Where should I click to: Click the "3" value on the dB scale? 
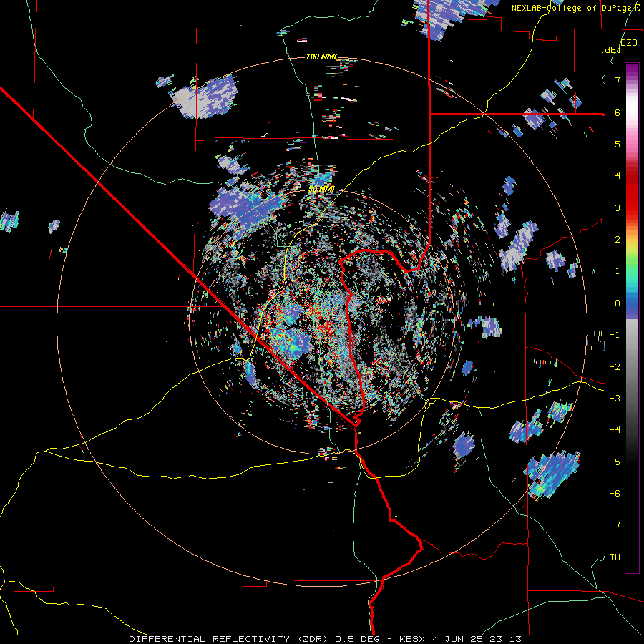pos(618,208)
